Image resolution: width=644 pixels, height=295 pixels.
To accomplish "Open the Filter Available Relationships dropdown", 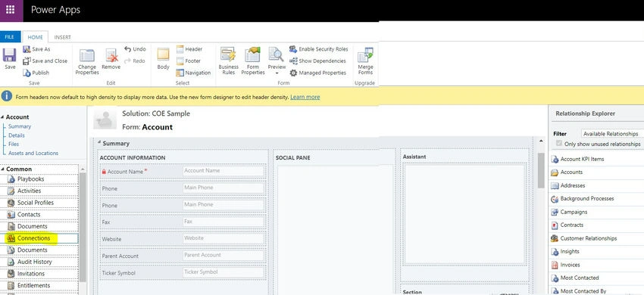I will (x=612, y=134).
